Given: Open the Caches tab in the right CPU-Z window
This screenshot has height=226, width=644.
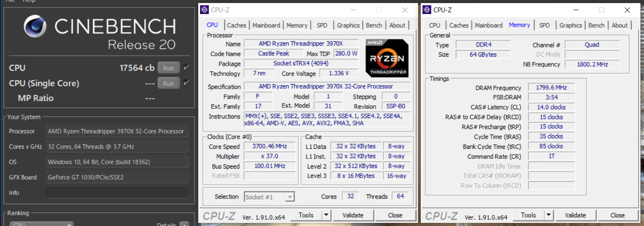Looking at the screenshot, I should pyautogui.click(x=459, y=25).
